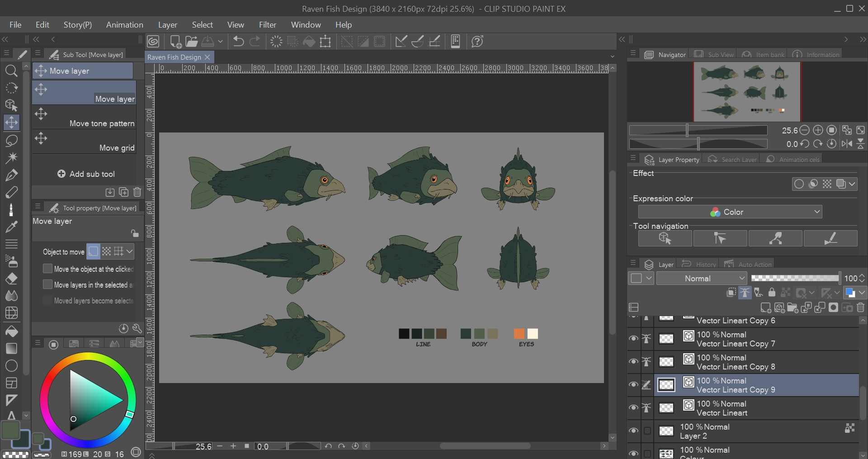
Task: Open a file via folder icon
Action: [192, 42]
